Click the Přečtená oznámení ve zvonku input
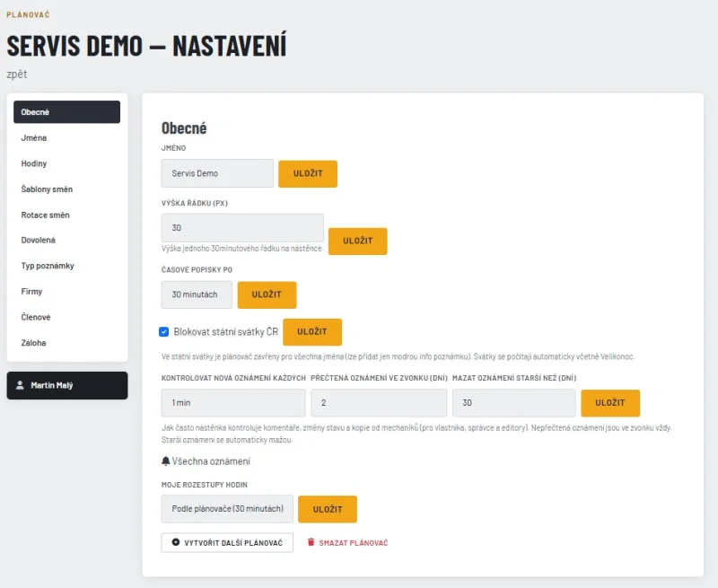 coord(379,403)
